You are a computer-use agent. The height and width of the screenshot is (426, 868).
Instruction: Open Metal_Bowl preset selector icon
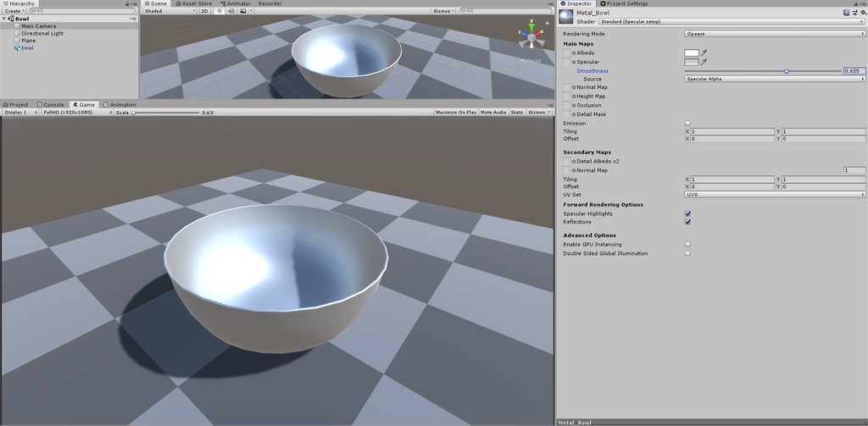click(854, 12)
